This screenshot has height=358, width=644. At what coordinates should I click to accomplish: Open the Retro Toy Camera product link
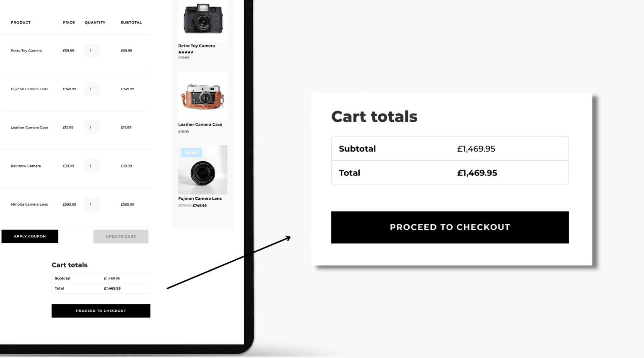[26, 50]
